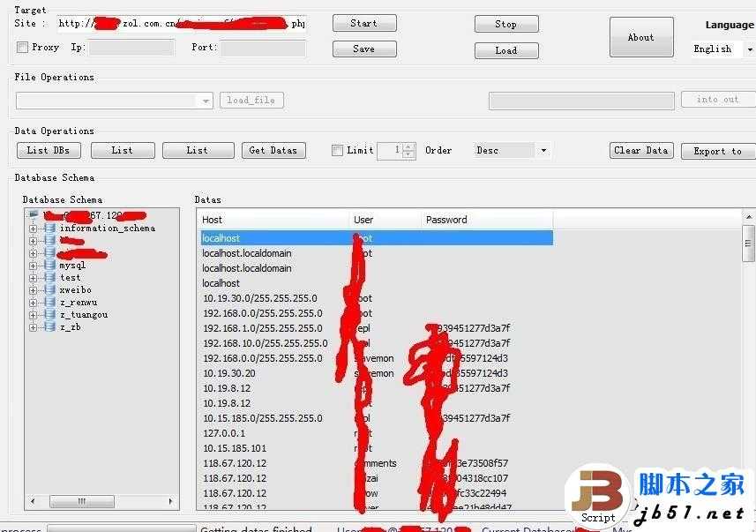Expand the xweibo database node
The image size is (756, 532).
coord(33,290)
